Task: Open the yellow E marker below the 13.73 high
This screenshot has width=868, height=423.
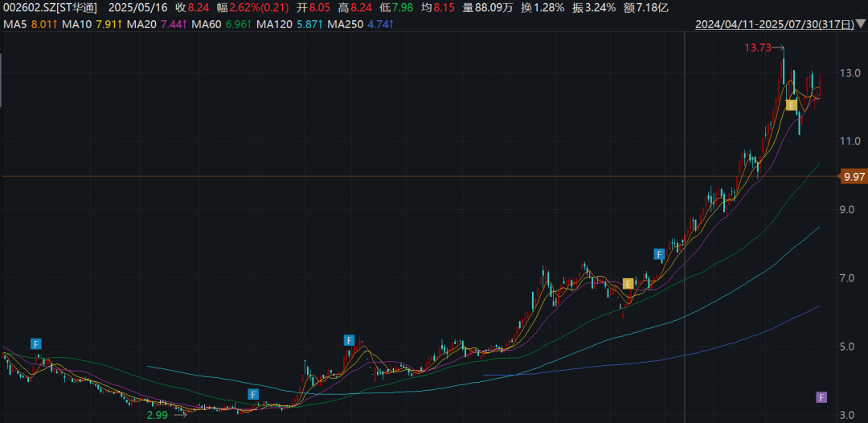Action: click(792, 105)
